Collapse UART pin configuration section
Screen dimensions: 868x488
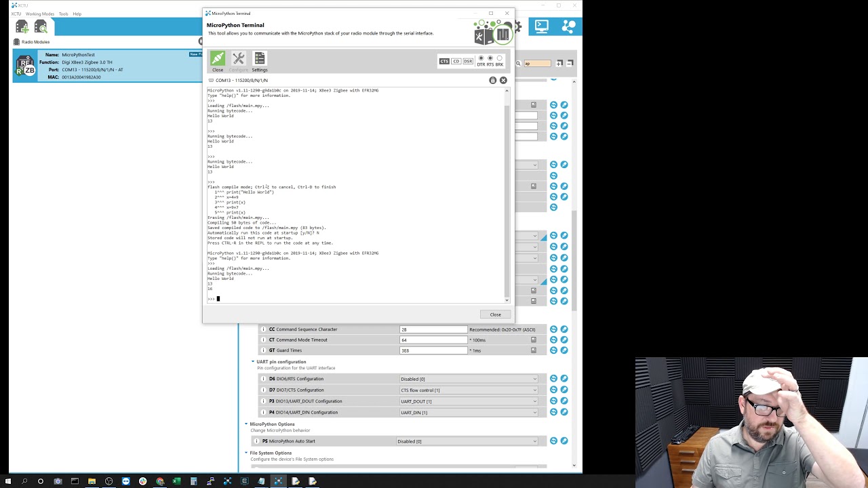253,362
